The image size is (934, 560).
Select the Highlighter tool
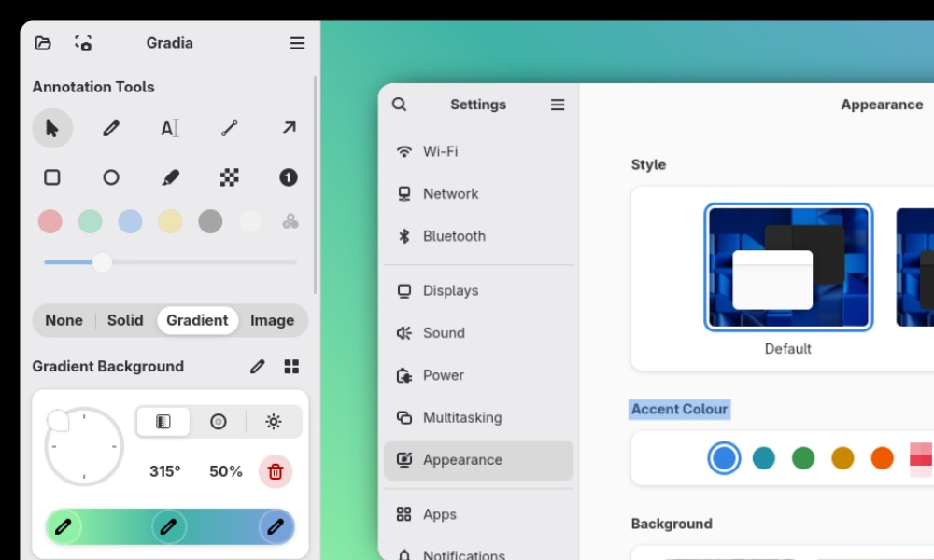click(169, 177)
